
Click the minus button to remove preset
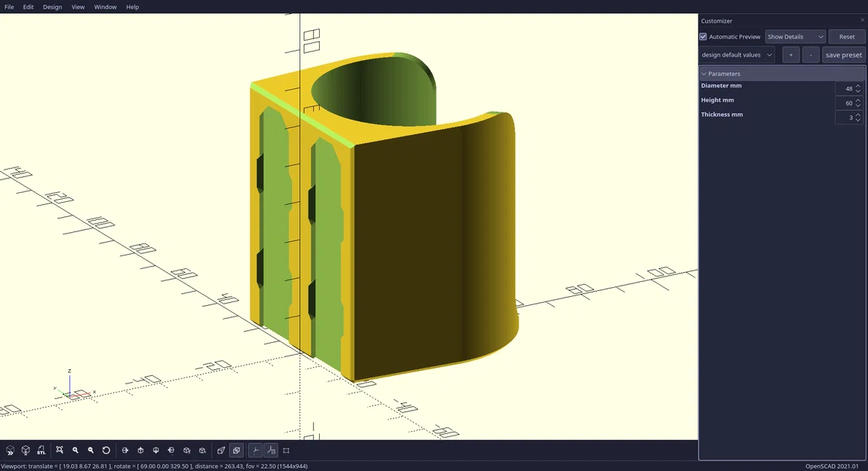click(811, 55)
